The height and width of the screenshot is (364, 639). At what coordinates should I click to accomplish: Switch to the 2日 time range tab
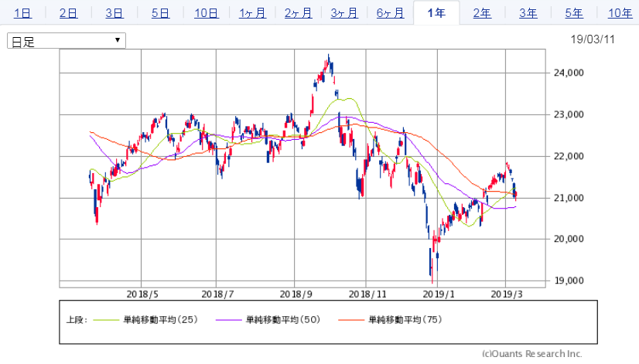[68, 13]
